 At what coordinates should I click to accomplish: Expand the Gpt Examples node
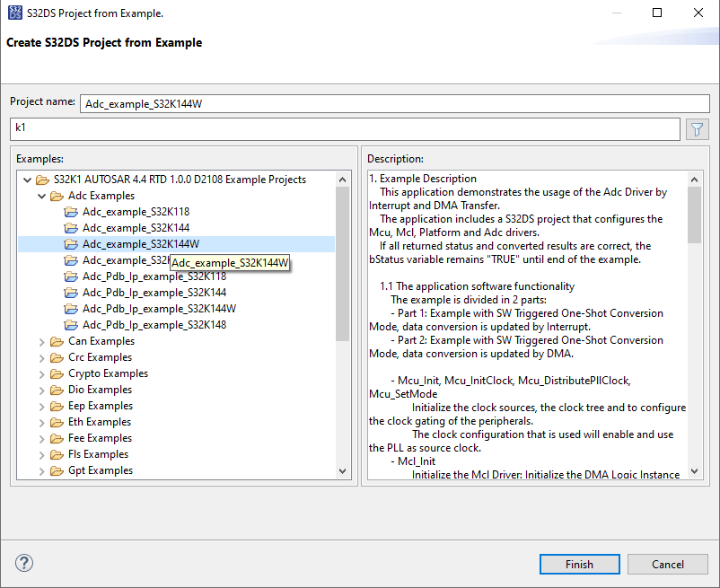click(41, 470)
